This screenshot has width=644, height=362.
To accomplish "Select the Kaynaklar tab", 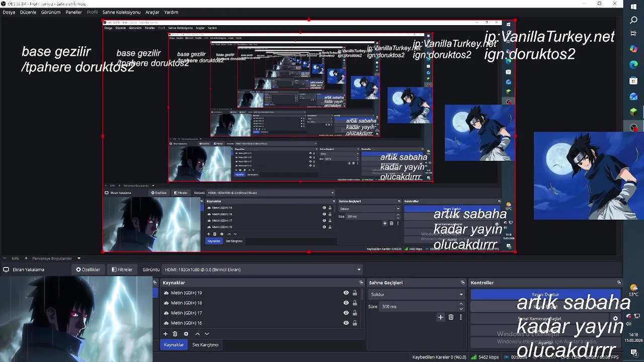I will [x=174, y=345].
